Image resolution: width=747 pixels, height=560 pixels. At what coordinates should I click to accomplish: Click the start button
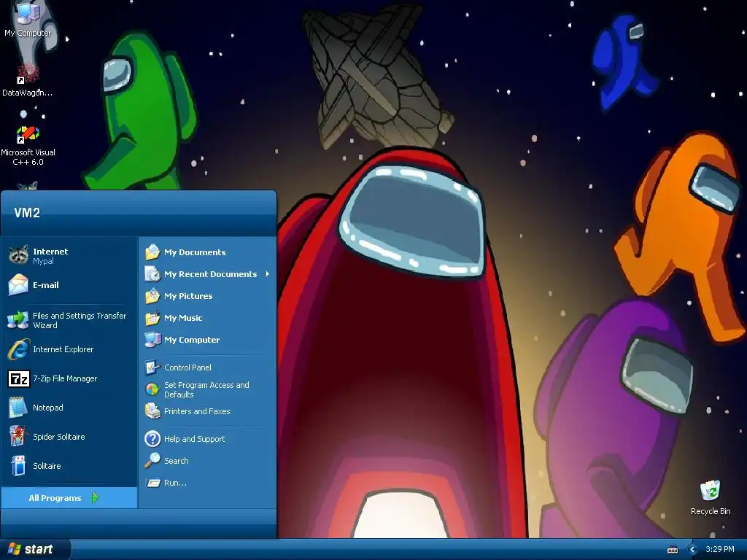click(36, 549)
